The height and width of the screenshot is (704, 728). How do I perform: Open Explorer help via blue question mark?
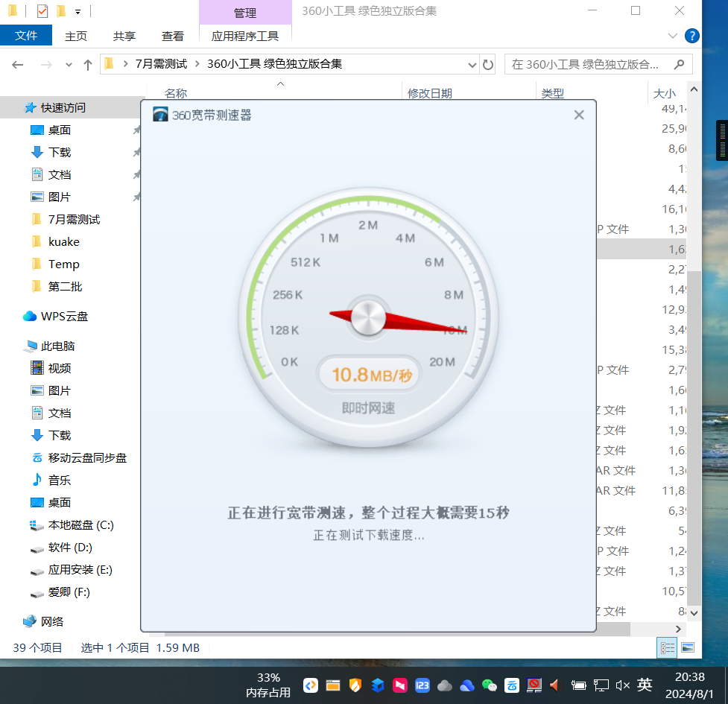point(691,36)
